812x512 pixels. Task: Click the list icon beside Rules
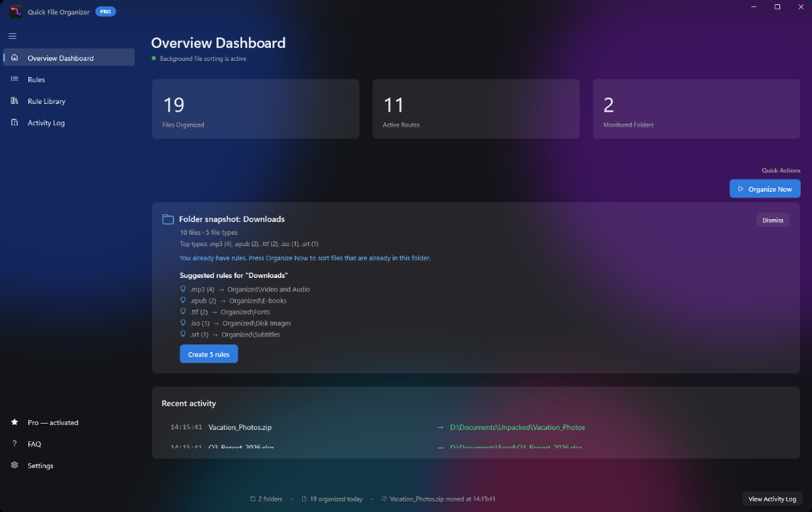pos(14,79)
